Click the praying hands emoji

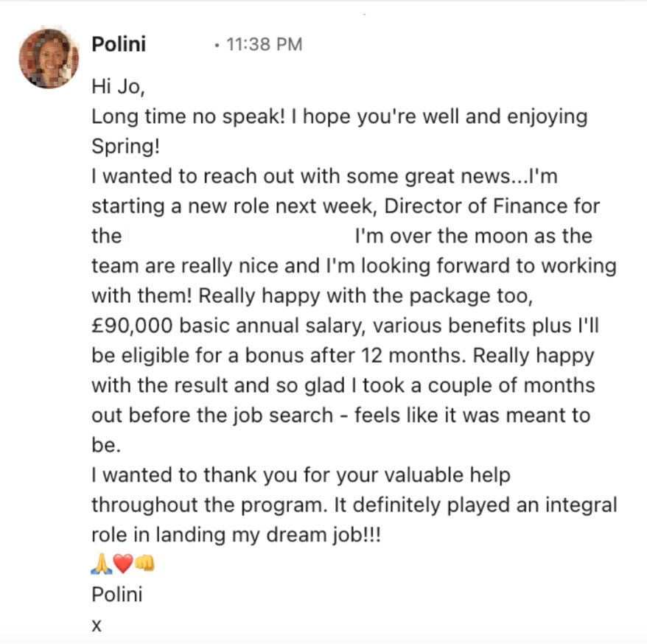pos(101,565)
